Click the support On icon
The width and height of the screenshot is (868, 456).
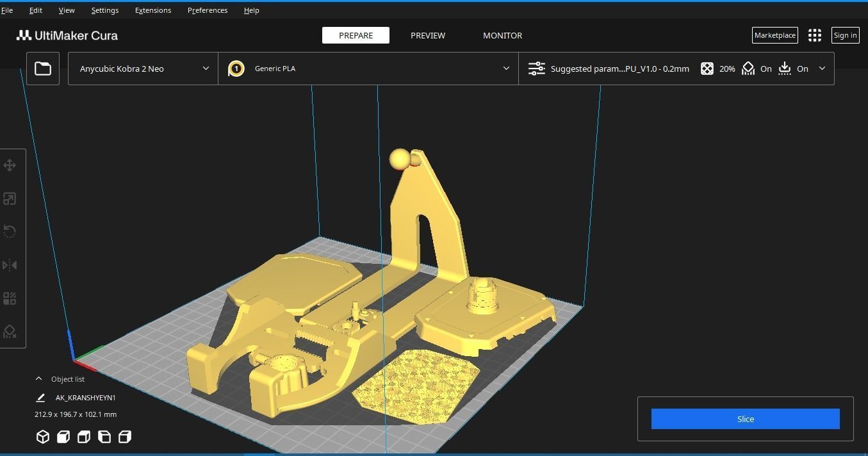(748, 69)
